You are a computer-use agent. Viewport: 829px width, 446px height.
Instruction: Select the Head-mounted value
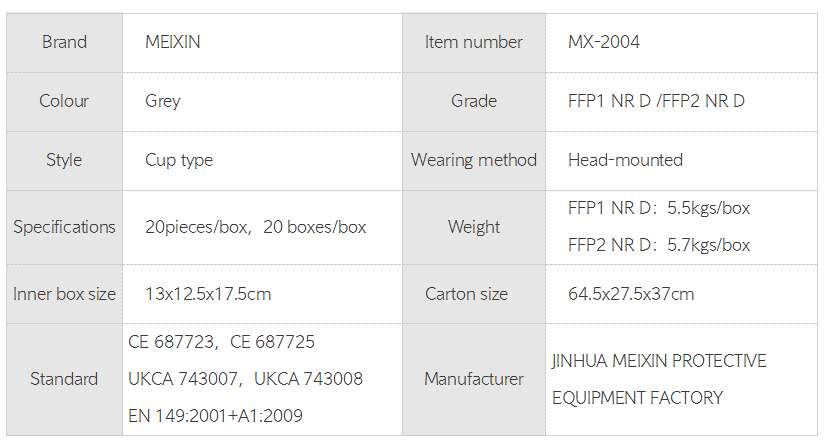[x=625, y=160]
